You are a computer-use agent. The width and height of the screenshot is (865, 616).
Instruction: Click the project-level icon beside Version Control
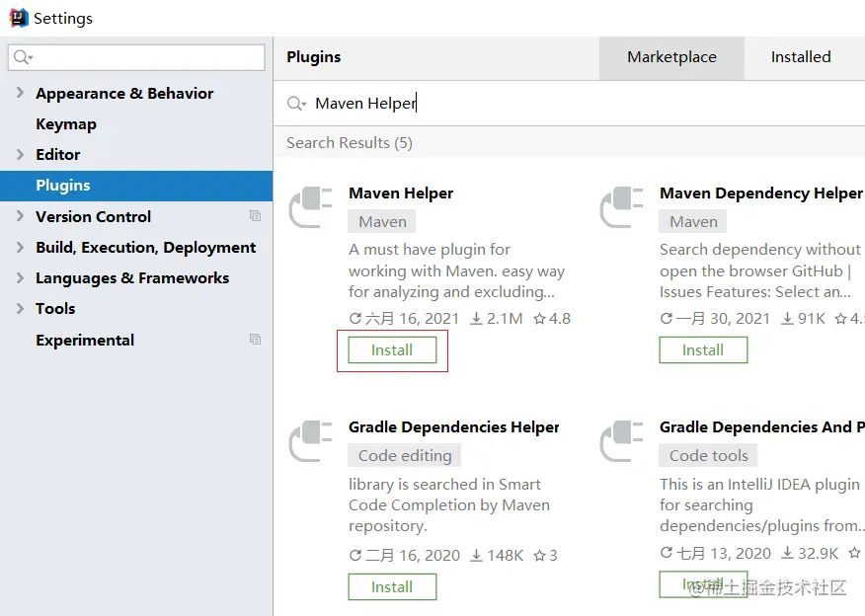point(255,215)
